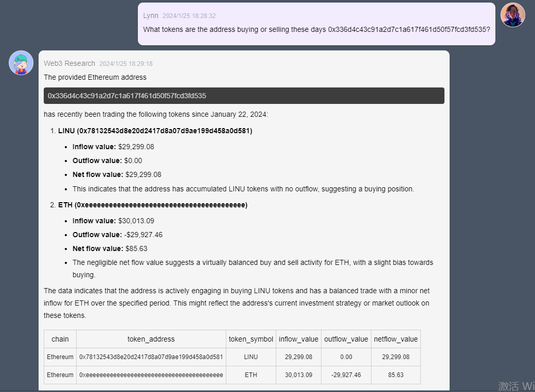The height and width of the screenshot is (392, 535).
Task: Click LINU token address in table row
Action: 151,357
